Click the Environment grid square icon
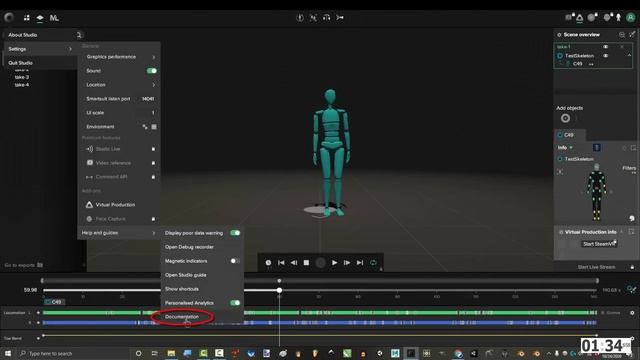Screen dimensions: 640x360 coord(154,127)
